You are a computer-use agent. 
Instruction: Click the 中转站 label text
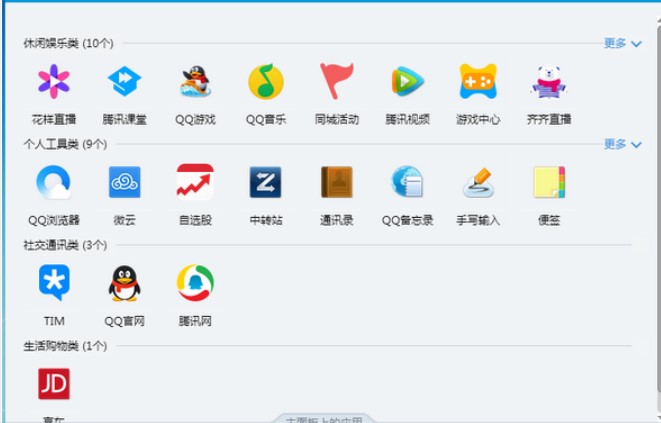pos(266,220)
